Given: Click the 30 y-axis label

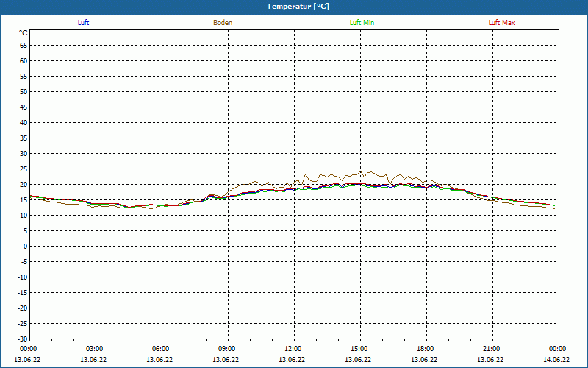Looking at the screenshot, I should click(x=24, y=154).
